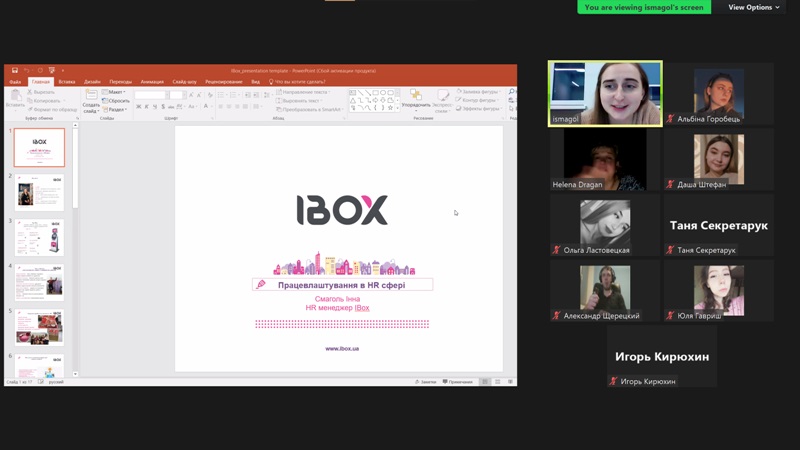Open Shape Fill (Заливка фигуры) dropdown
This screenshot has height=450, width=800.
[478, 92]
